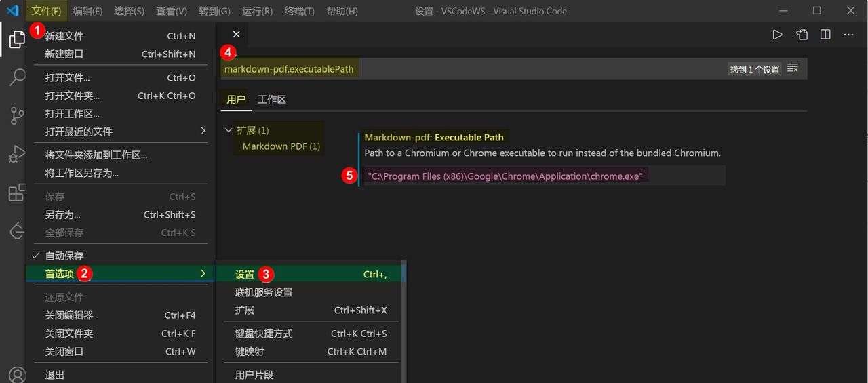Click the VS Code logo in title bar
The image size is (868, 383).
(x=12, y=11)
